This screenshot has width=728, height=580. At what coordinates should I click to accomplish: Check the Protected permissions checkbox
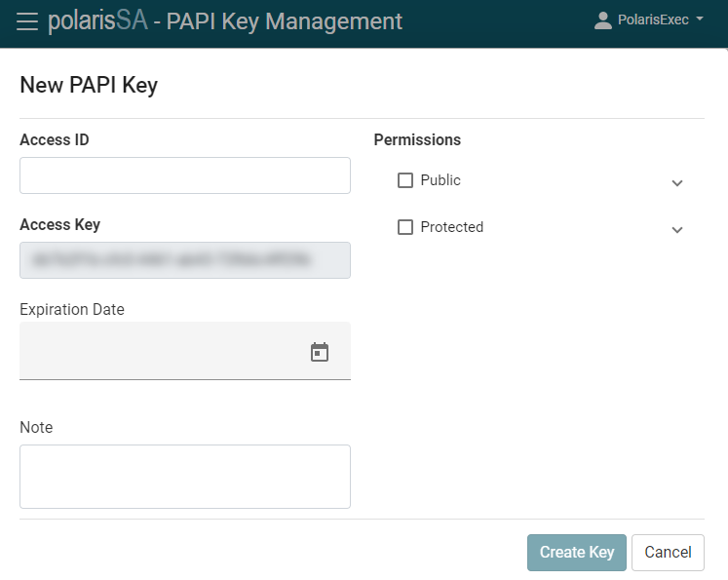click(405, 227)
